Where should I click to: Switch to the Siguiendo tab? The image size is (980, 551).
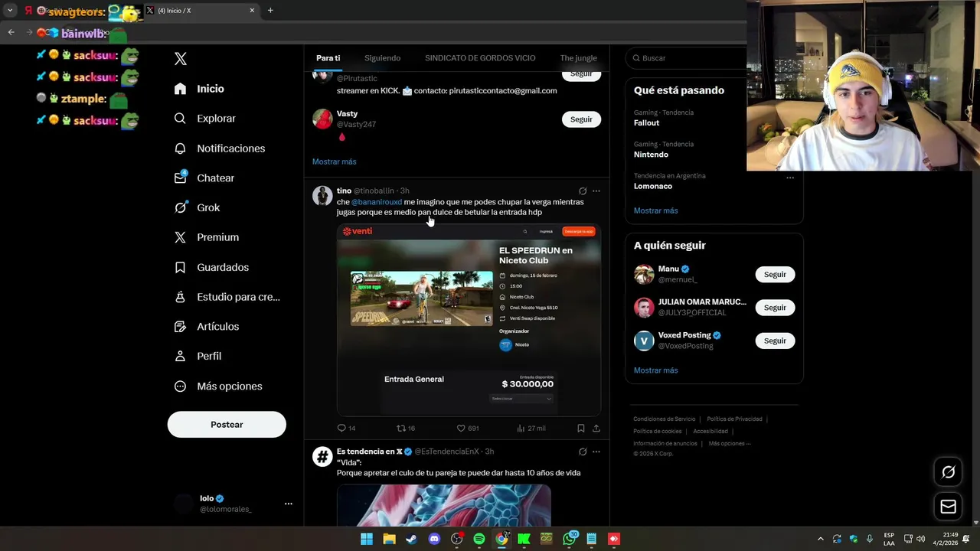point(382,58)
